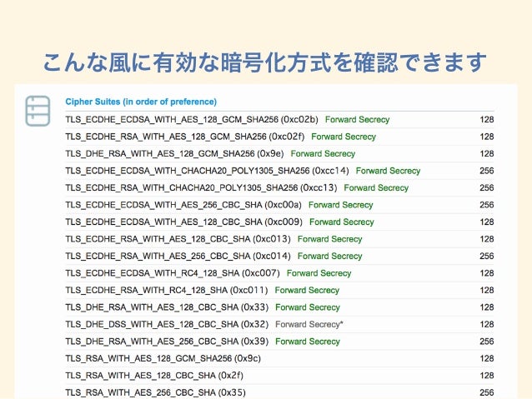Click the 128 bit value in 0xc02f row
This screenshot has width=532, height=399.
[x=487, y=137]
